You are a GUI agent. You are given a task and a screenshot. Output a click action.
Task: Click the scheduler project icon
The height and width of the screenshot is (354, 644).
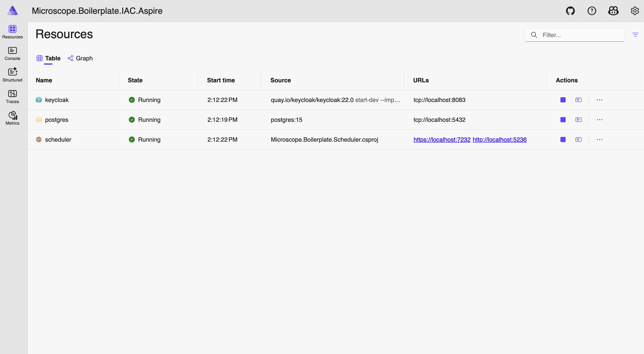click(39, 139)
